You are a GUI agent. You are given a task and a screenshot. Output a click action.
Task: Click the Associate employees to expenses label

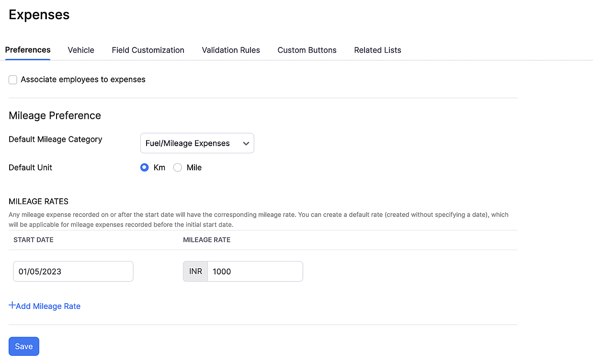point(83,80)
